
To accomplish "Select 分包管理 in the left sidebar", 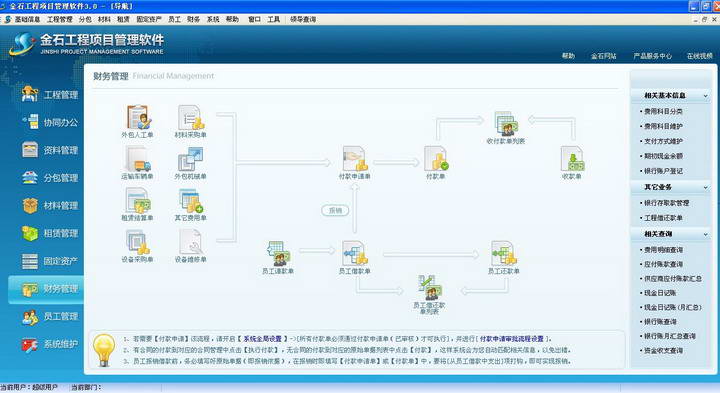I will (x=50, y=178).
